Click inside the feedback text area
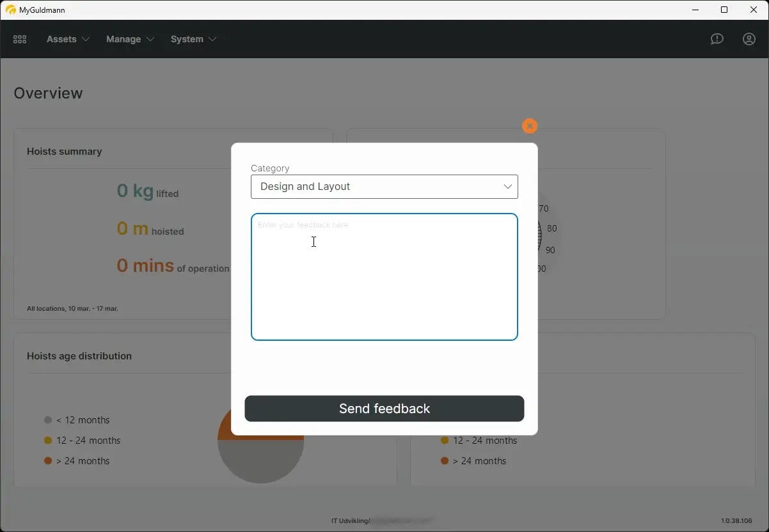The image size is (769, 532). click(384, 275)
